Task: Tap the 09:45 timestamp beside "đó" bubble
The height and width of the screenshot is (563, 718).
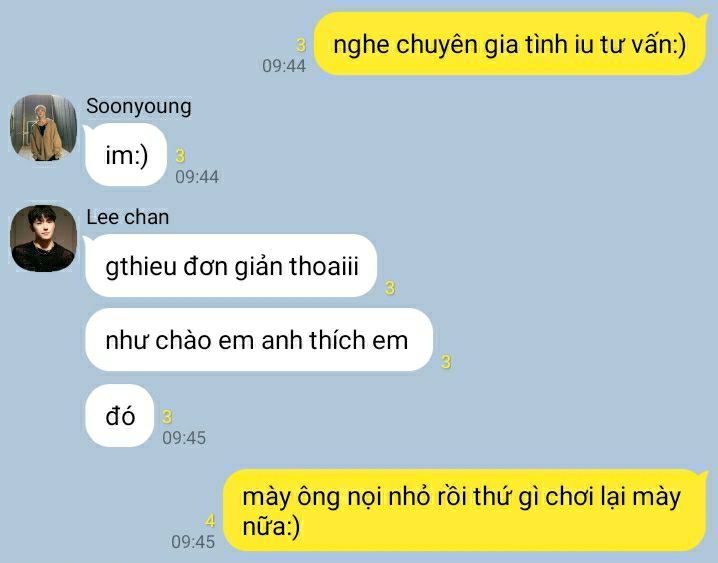Action: point(184,438)
